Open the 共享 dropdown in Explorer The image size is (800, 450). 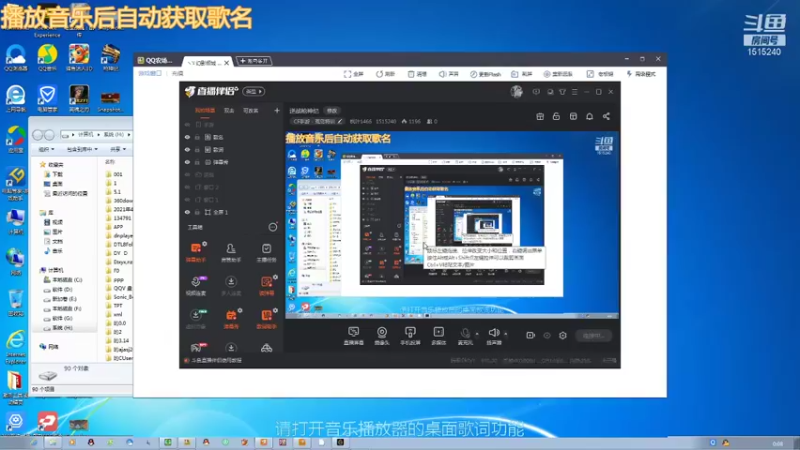(117, 149)
